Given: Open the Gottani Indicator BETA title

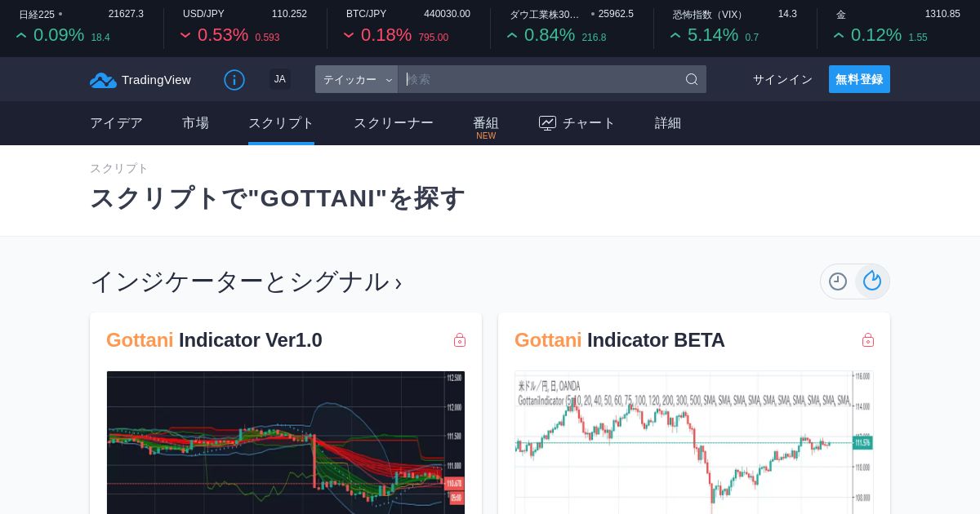Looking at the screenshot, I should 620,340.
